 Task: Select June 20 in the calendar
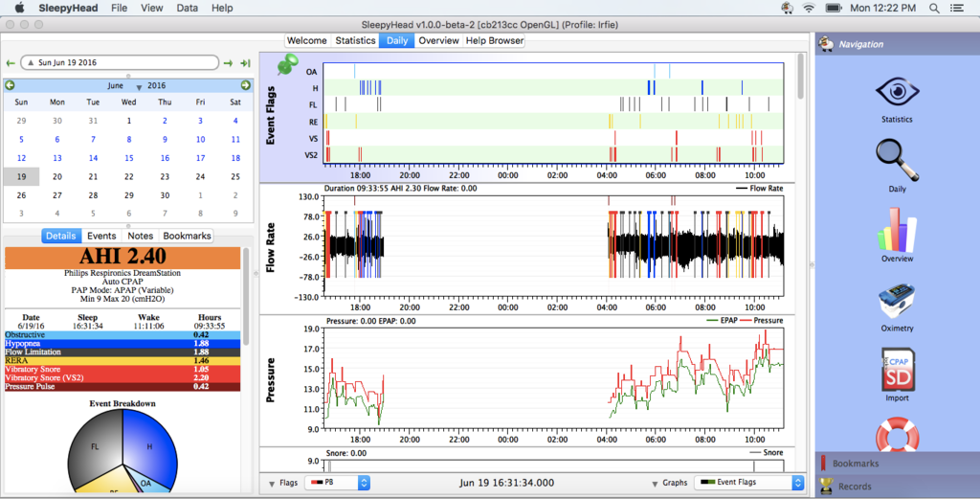pos(57,177)
